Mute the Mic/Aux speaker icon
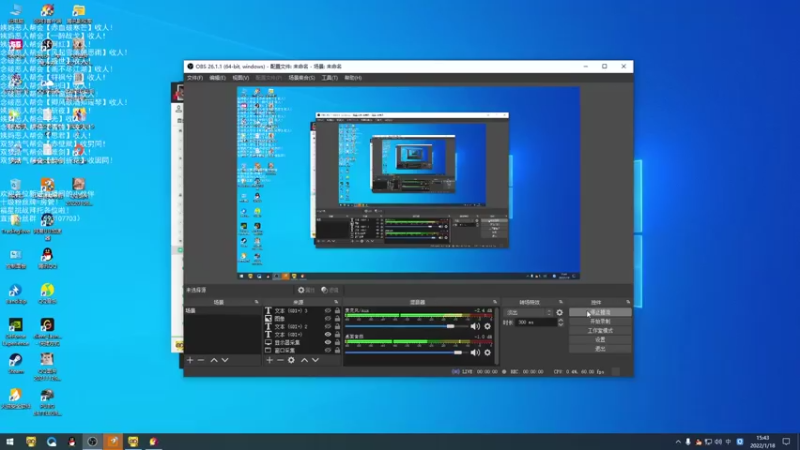Viewport: 800px width, 450px height. (475, 327)
